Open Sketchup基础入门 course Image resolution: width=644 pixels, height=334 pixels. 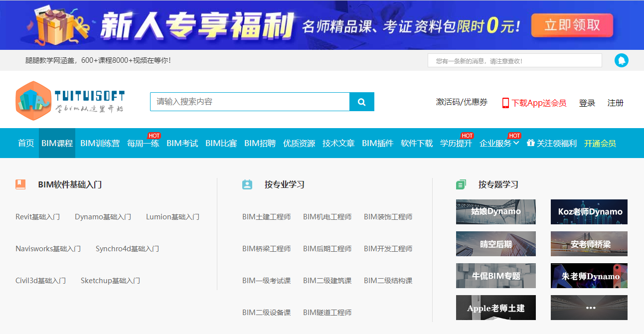(x=110, y=281)
